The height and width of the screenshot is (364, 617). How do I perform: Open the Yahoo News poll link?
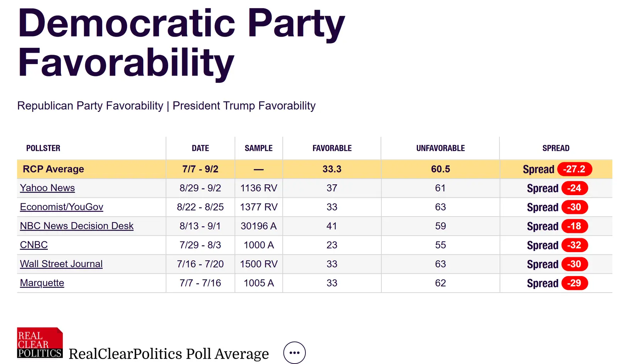[x=47, y=188]
